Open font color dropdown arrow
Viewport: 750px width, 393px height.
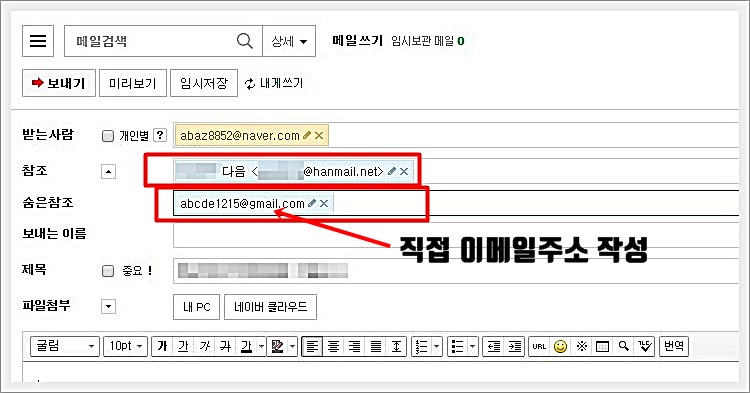coord(261,346)
